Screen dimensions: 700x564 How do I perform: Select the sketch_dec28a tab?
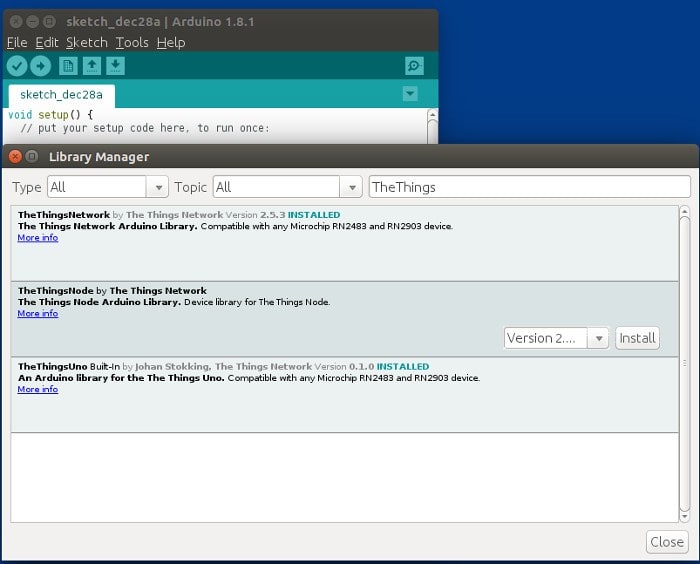tap(62, 95)
